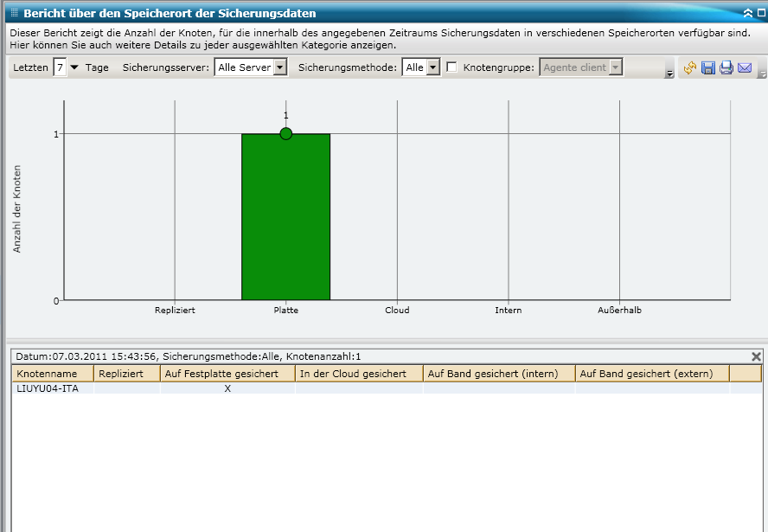Viewport: 768px width, 532px height.
Task: Sort by Auf Band gesichert (extern) header
Action: pos(652,374)
